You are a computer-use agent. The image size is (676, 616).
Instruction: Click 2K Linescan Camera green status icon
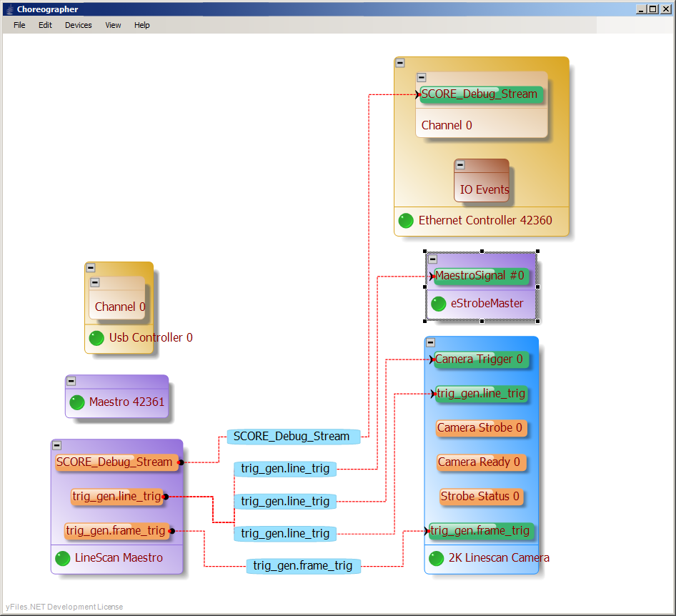pyautogui.click(x=437, y=558)
